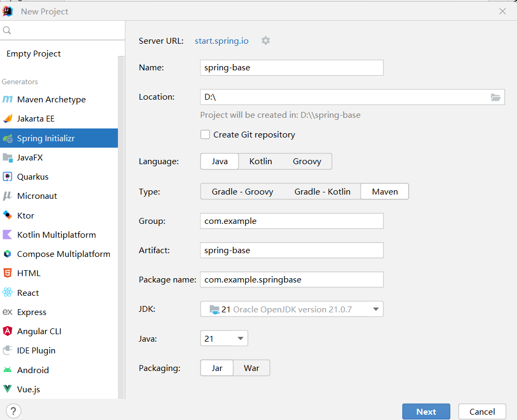Click the Vue.js V logo icon
Image resolution: width=517 pixels, height=420 pixels.
(7, 389)
